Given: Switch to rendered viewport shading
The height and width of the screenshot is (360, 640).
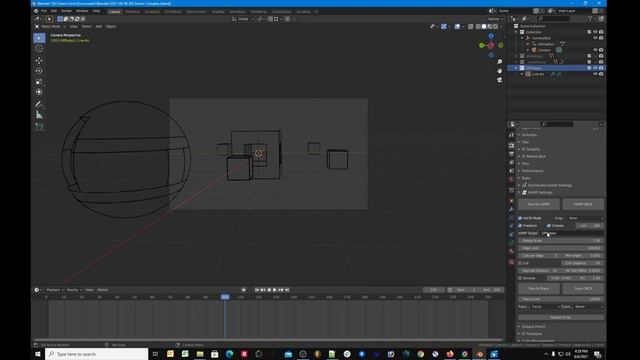Looking at the screenshot, I should (x=496, y=27).
